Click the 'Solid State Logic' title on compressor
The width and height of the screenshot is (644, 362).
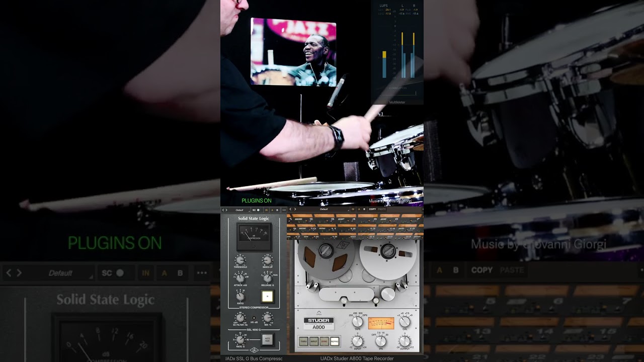pos(254,218)
